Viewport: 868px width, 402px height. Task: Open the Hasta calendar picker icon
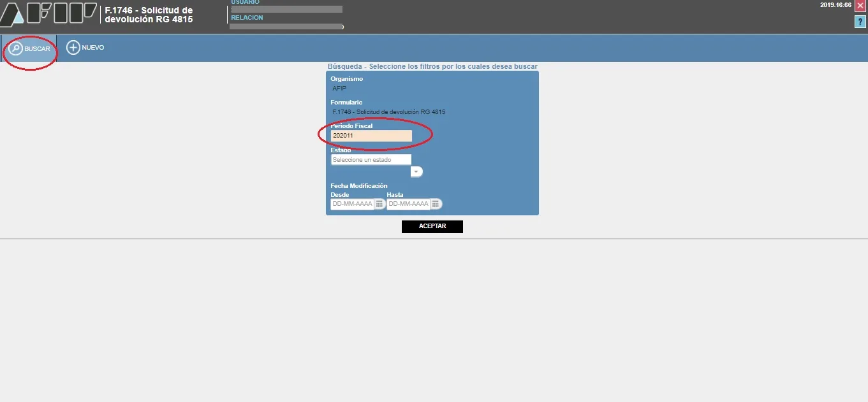435,204
